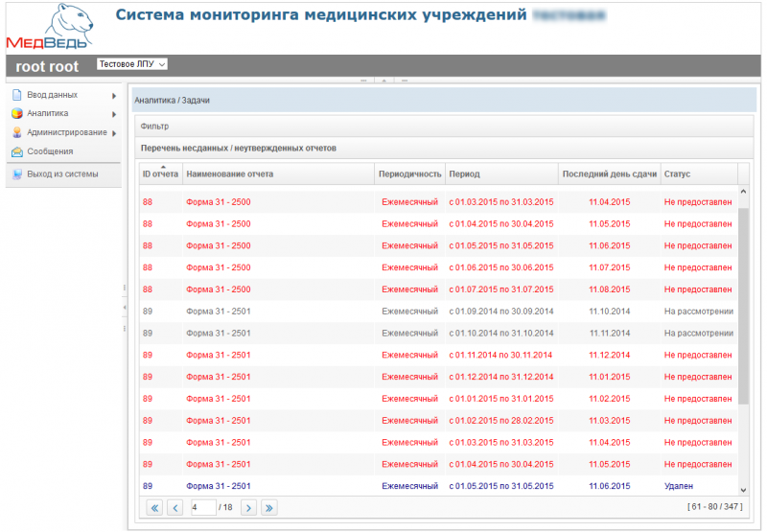The image size is (767, 532).
Task: Click period с 01.04.2015 по 30.04.2015 of Форма 31 - 2500
Action: (501, 224)
